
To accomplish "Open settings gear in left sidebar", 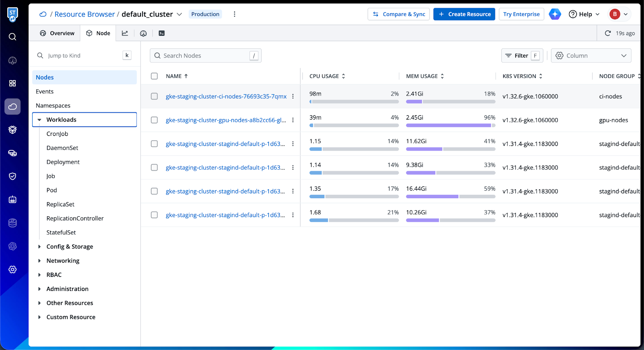I will [x=12, y=269].
